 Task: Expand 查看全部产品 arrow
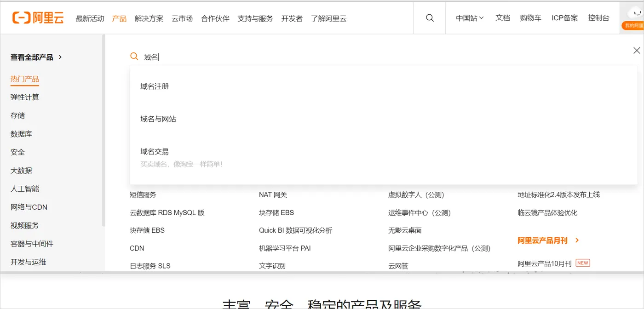(60, 57)
